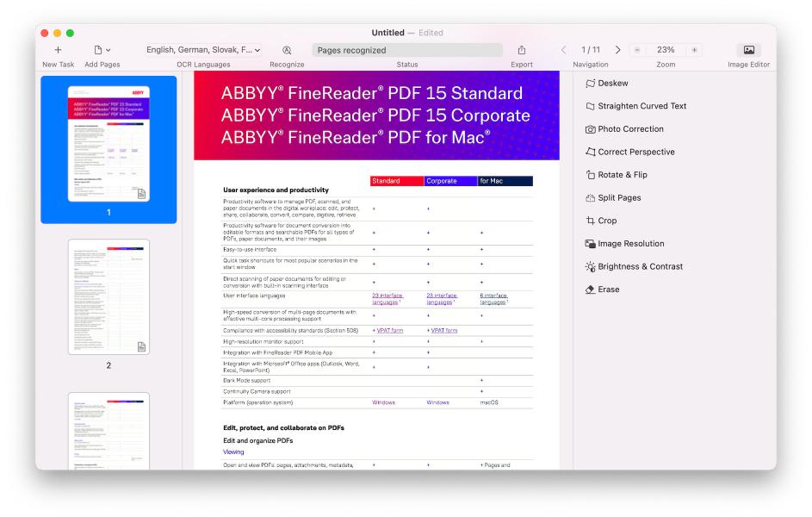Open the Add Pages dropdown arrow
The height and width of the screenshot is (517, 812).
(108, 50)
